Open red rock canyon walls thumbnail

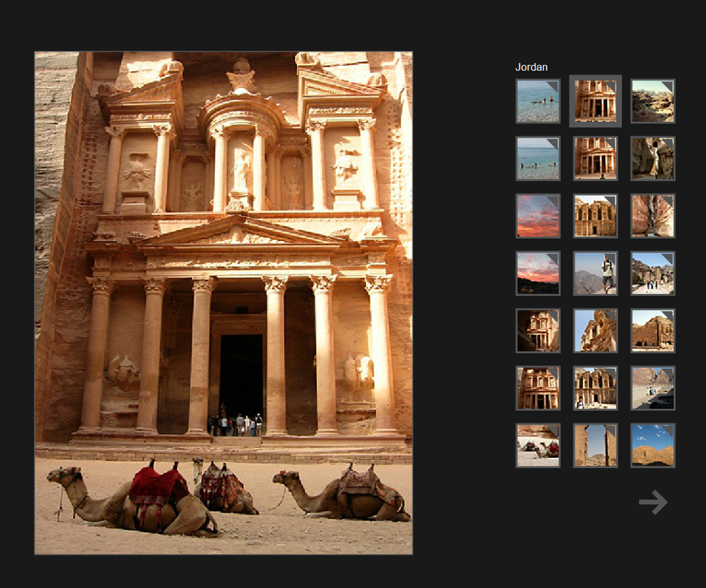pos(653,216)
